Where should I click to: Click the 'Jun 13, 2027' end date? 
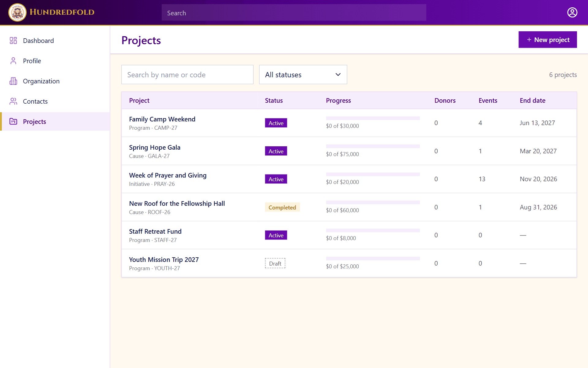pyautogui.click(x=537, y=123)
